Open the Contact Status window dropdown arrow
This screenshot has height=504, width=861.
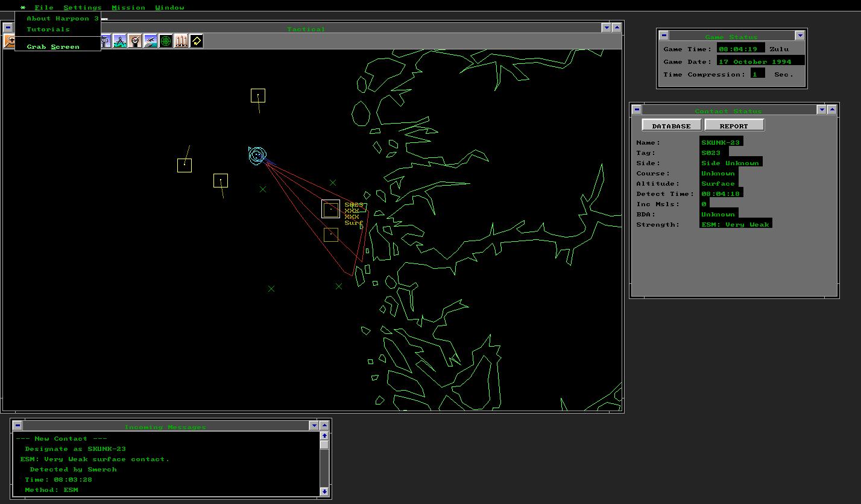tap(822, 110)
